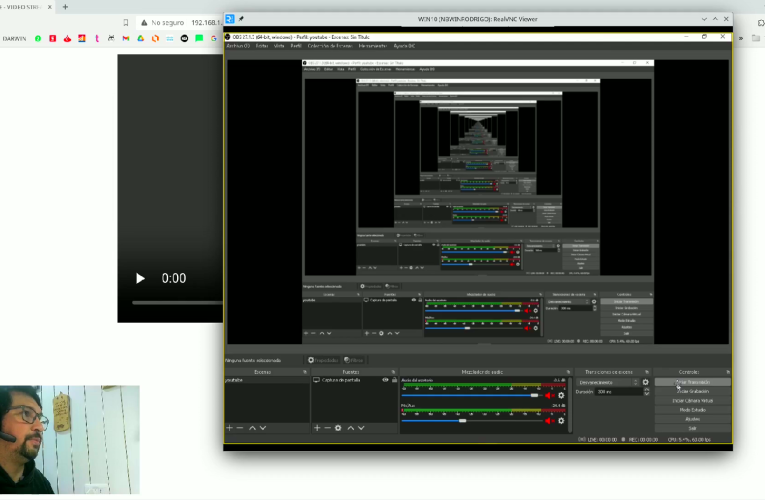Open Colección de Escenas menu
The width and height of the screenshot is (765, 500).
(330, 46)
